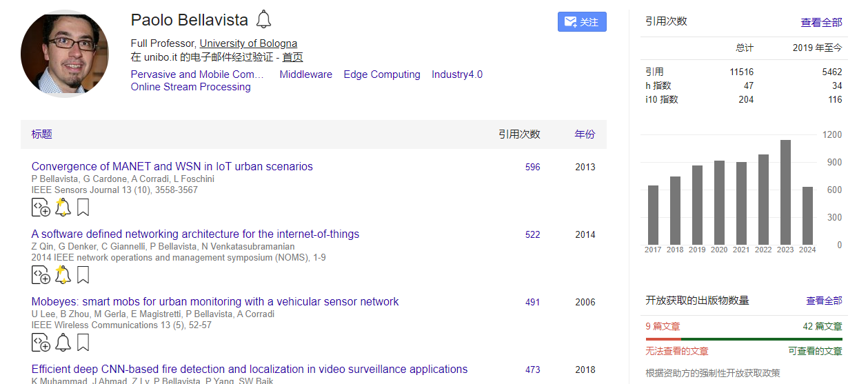The height and width of the screenshot is (384, 868).
Task: Open the profile photo of Paolo Bellavista
Action: tap(65, 54)
